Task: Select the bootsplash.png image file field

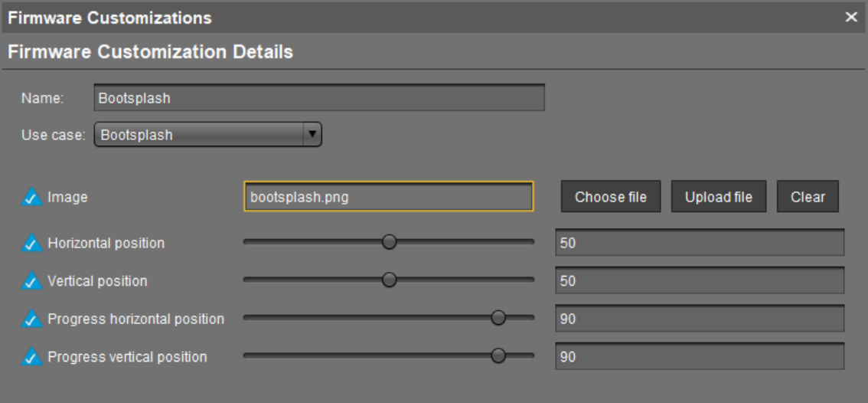Action: coord(388,197)
